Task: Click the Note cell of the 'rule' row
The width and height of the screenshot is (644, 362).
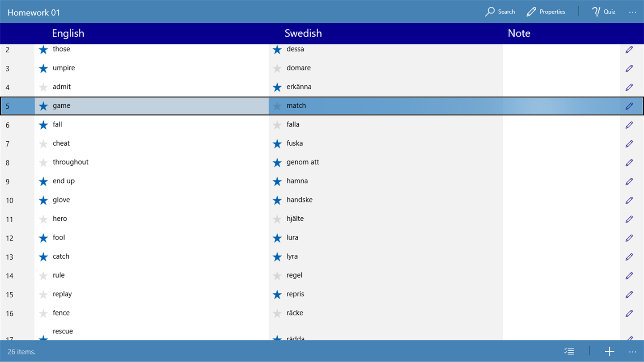Action: (x=561, y=276)
